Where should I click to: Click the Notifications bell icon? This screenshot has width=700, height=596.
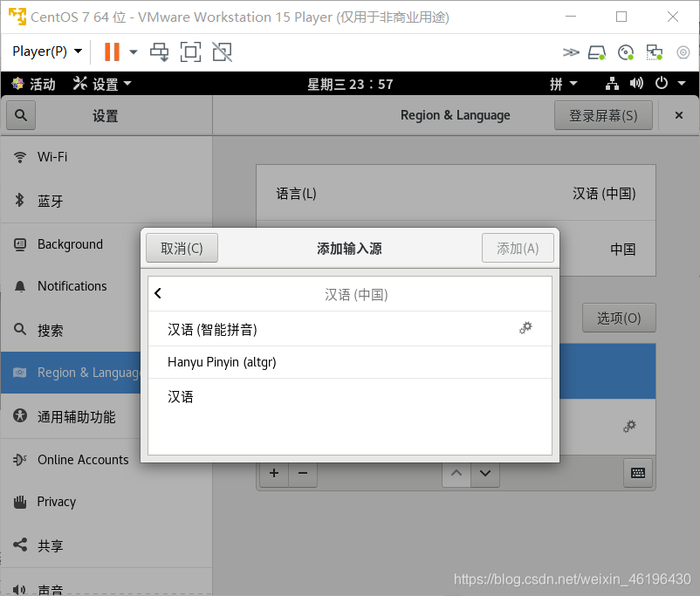click(x=20, y=286)
